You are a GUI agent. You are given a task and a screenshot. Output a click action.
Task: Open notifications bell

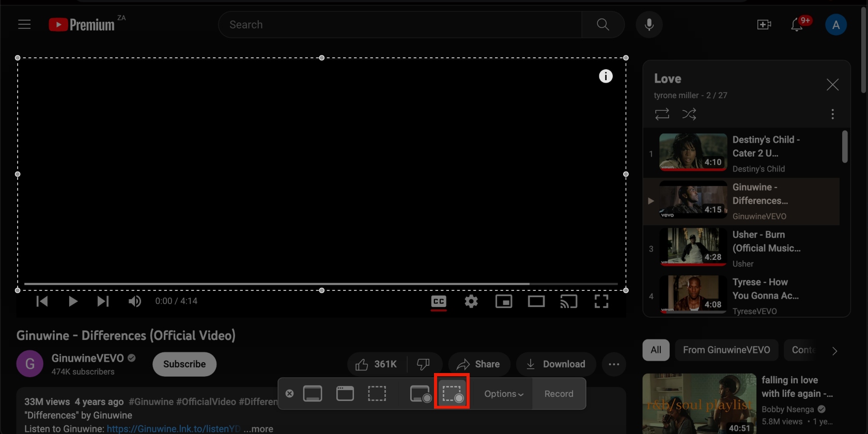point(797,24)
